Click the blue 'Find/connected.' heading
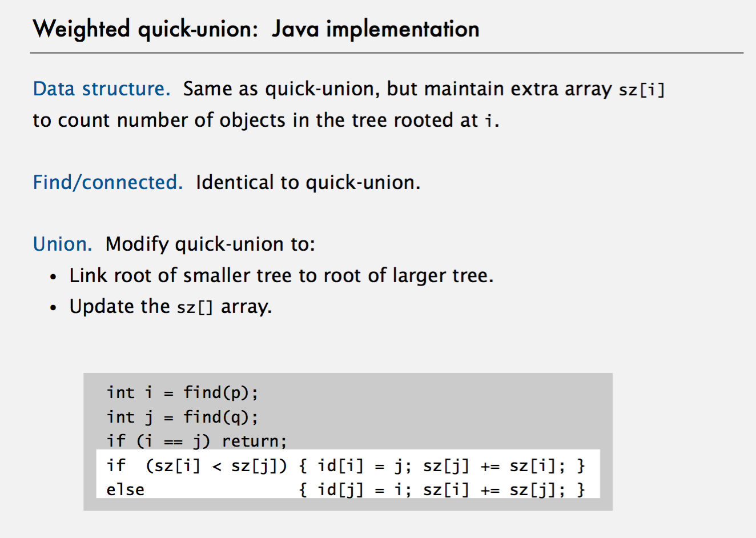The width and height of the screenshot is (756, 538). (107, 183)
